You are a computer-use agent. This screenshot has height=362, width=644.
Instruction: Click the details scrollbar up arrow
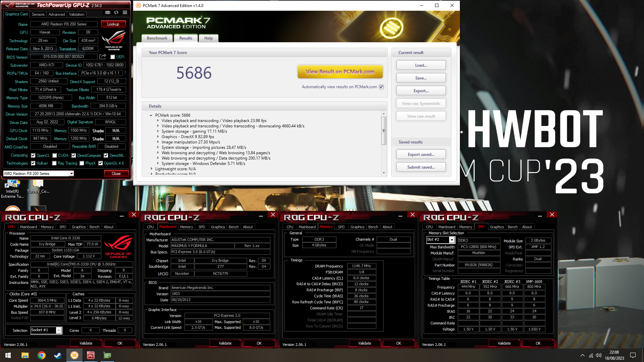coord(384,114)
